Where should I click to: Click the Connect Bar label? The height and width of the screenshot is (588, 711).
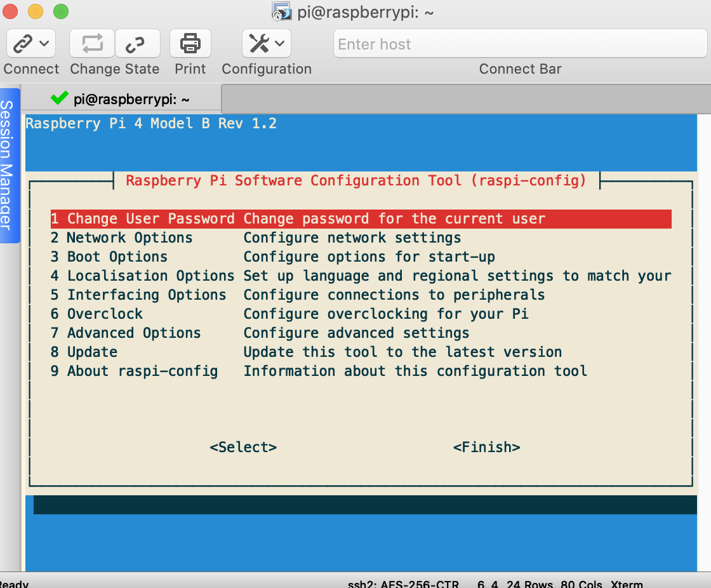tap(520, 69)
